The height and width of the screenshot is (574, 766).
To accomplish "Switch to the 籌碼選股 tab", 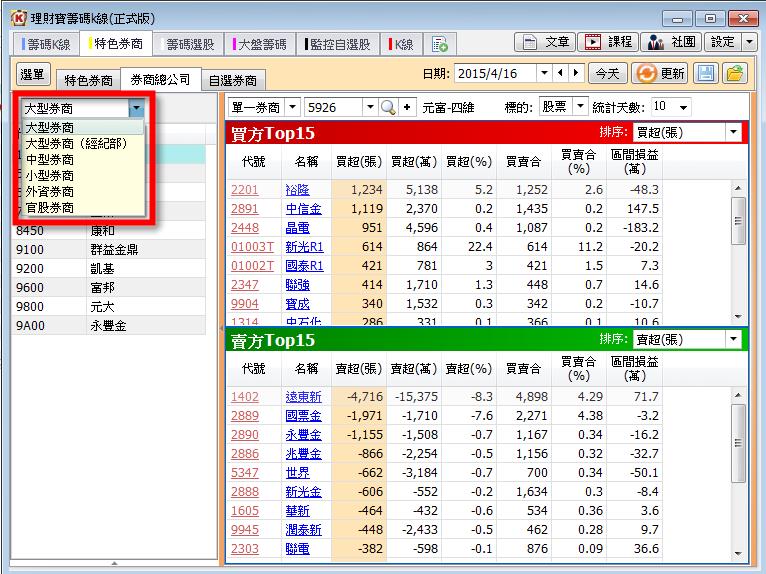I will point(188,44).
